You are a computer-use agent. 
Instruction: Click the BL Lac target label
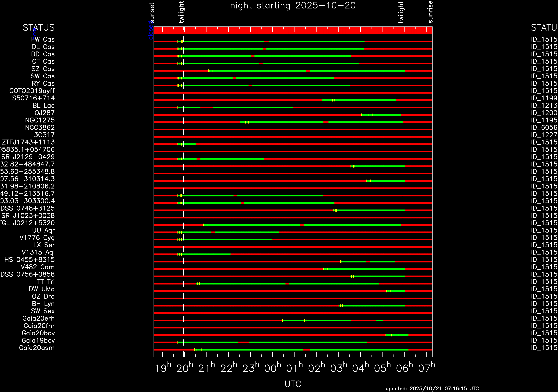[43, 106]
